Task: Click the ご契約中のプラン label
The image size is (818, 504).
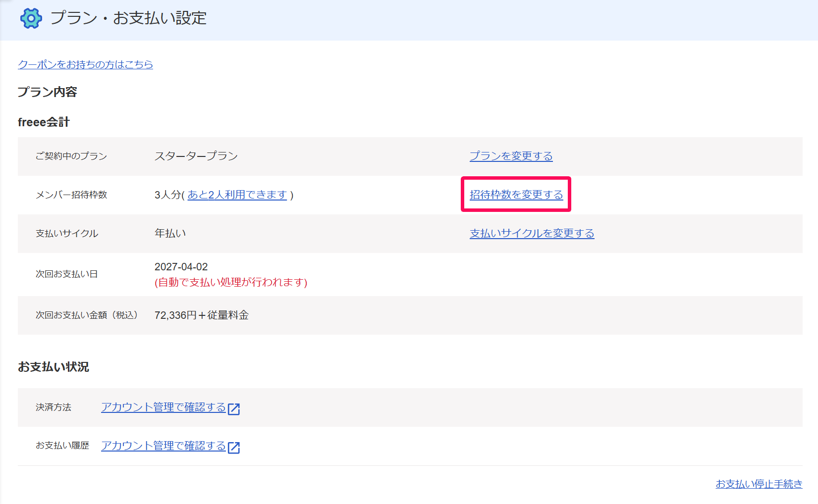Action: point(71,156)
